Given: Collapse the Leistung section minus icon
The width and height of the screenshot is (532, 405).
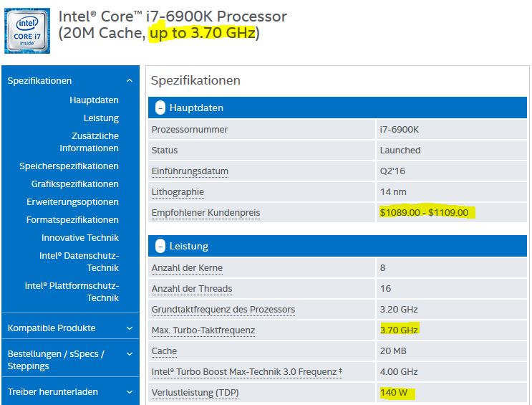Looking at the screenshot, I should coord(160,246).
